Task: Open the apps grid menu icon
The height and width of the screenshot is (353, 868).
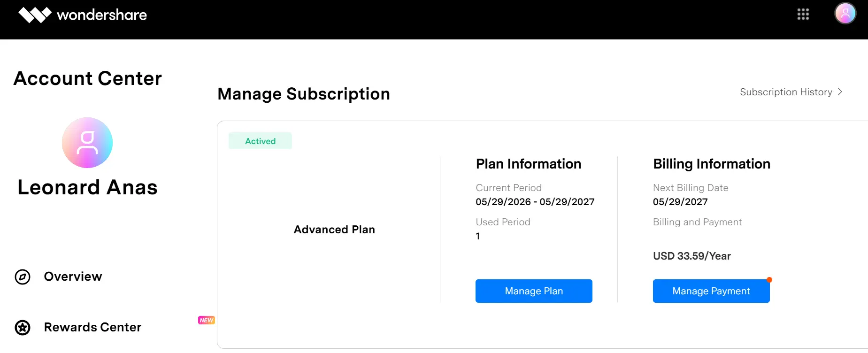Action: [x=803, y=14]
